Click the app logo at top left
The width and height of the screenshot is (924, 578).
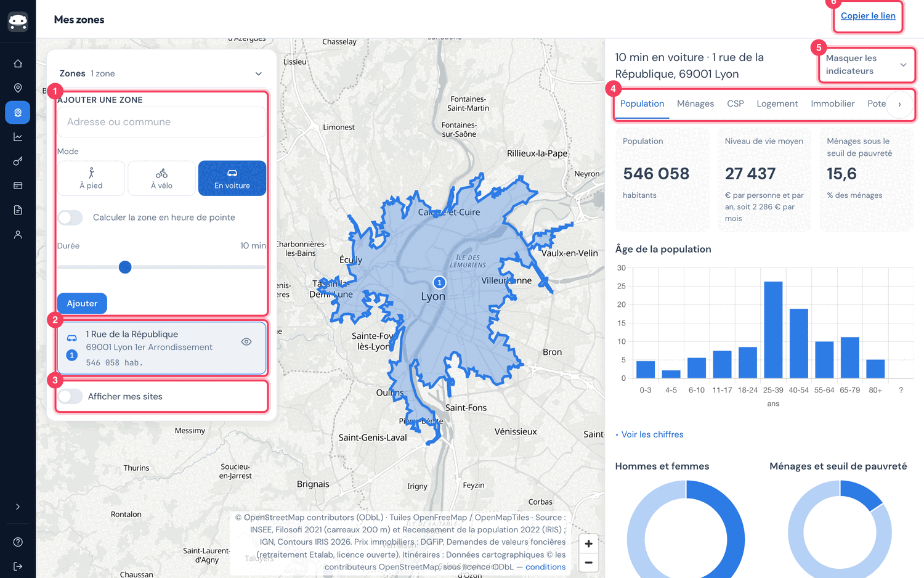pos(18,22)
